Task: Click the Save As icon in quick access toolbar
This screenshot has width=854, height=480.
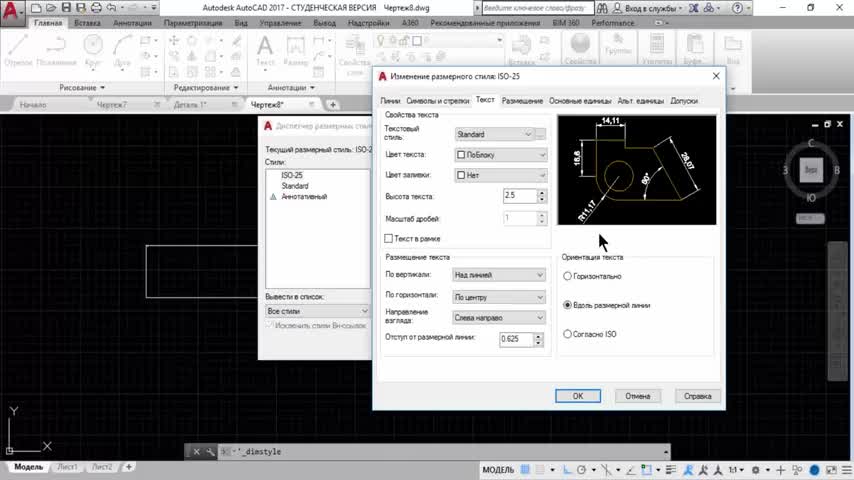Action: click(x=81, y=8)
